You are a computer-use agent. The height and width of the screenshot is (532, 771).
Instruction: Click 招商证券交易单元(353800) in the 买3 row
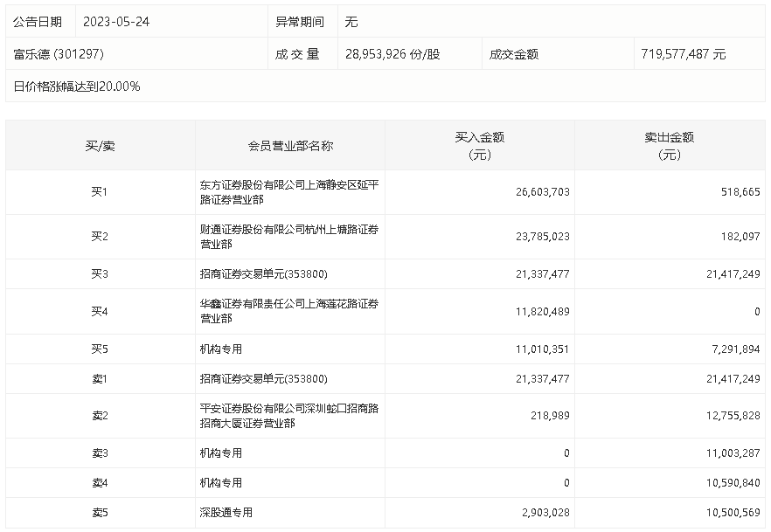pyautogui.click(x=263, y=274)
